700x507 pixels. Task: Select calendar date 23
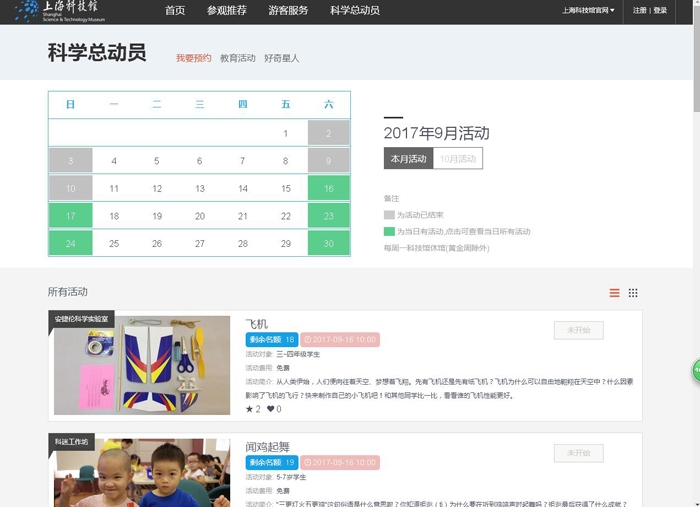(x=329, y=216)
